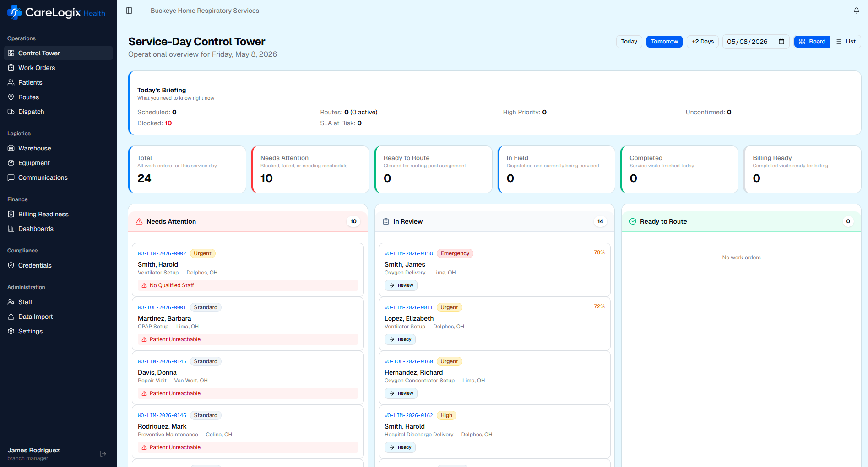Click Review button for Hernandez, Richard
The width and height of the screenshot is (868, 467).
point(401,393)
